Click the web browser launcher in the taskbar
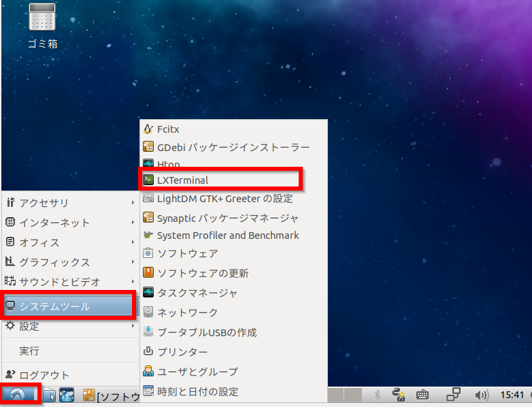 point(67,395)
